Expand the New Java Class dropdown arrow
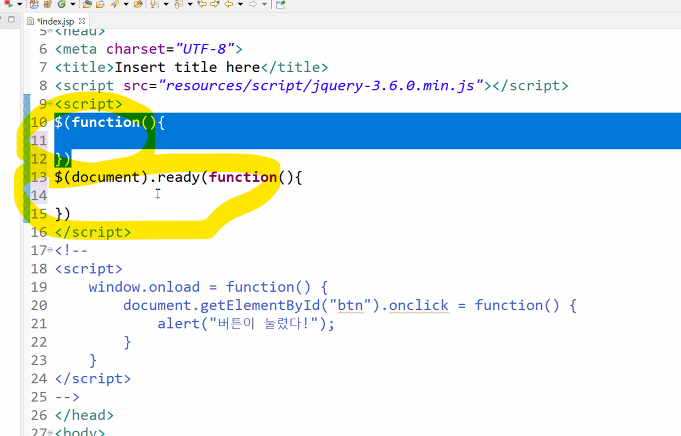681x436 pixels. pos(73,4)
